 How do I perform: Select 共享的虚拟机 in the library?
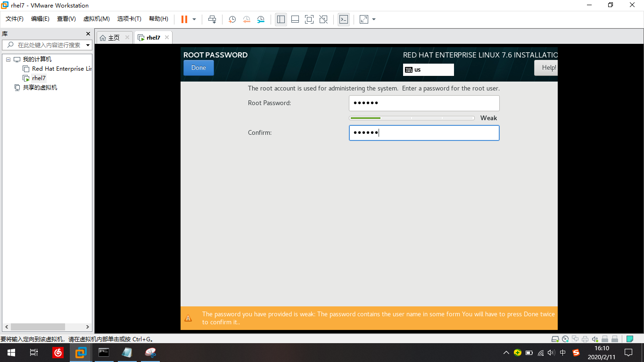(x=40, y=88)
